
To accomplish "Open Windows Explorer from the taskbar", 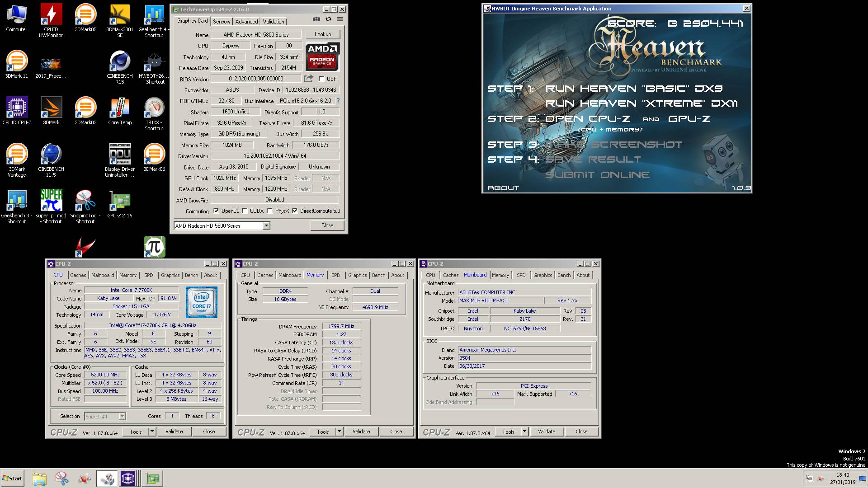I will 39,479.
